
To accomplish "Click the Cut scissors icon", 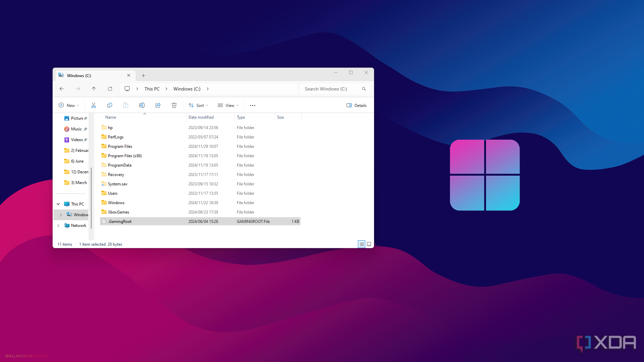I will [94, 105].
